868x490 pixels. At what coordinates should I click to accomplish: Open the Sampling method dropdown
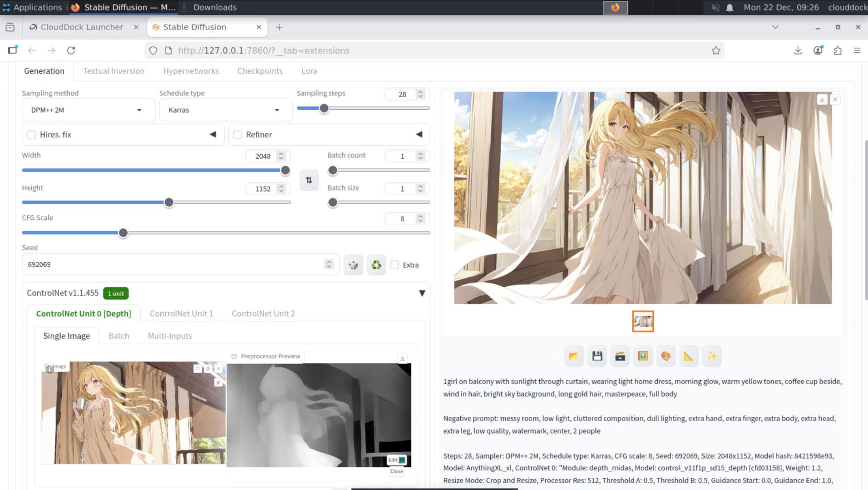(87, 110)
